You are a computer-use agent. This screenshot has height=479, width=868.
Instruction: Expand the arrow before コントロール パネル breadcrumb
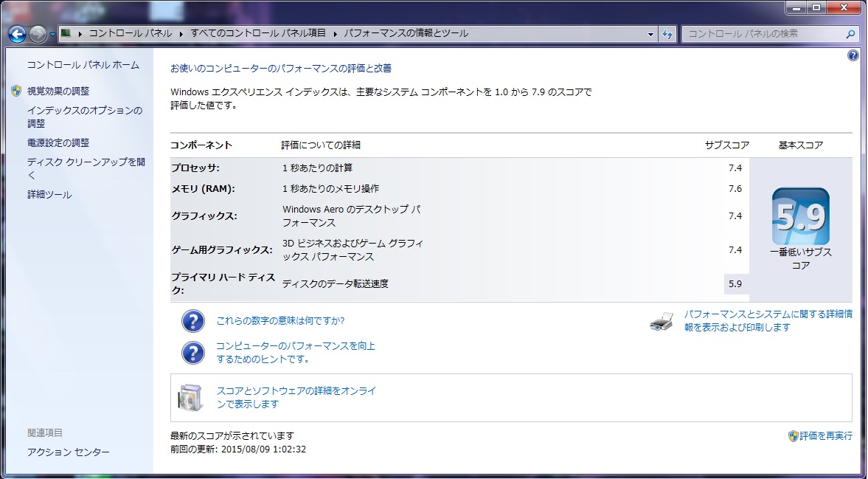pos(80,34)
